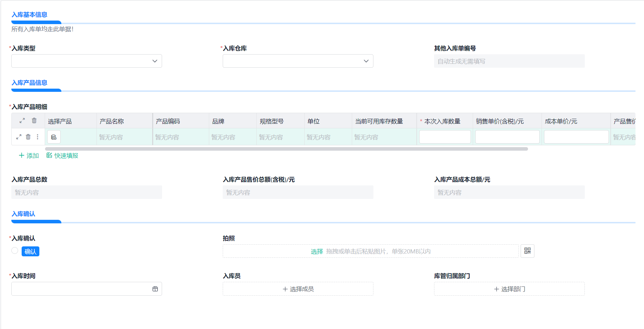Expand the first product row
This screenshot has width=644, height=329.
19,137
